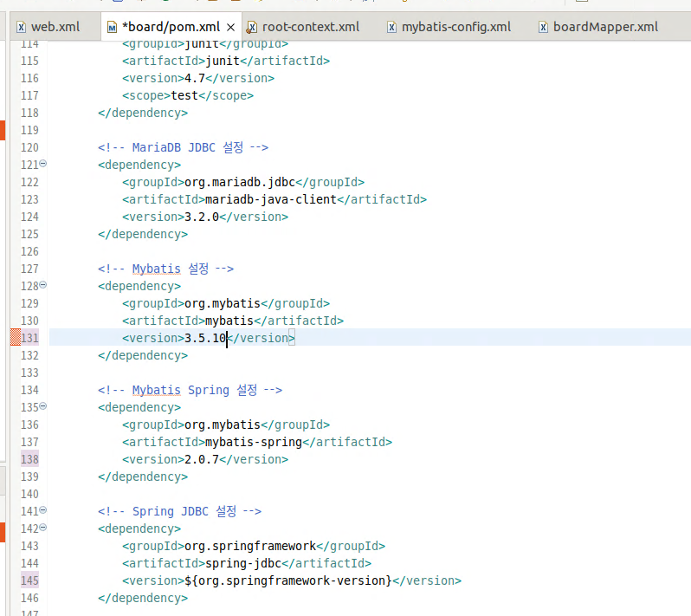691x616 pixels.
Task: Click the mybatis-spring artifactId text
Action: (254, 442)
